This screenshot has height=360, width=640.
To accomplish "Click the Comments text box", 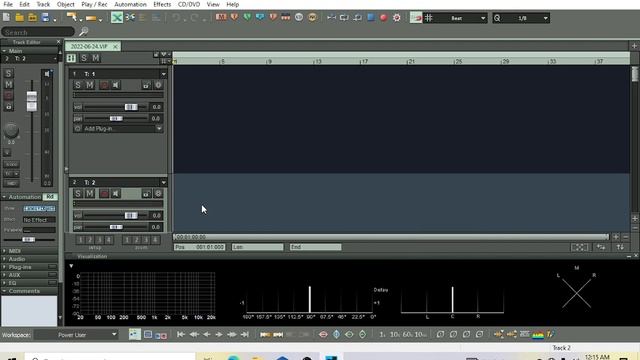I will click(29, 311).
